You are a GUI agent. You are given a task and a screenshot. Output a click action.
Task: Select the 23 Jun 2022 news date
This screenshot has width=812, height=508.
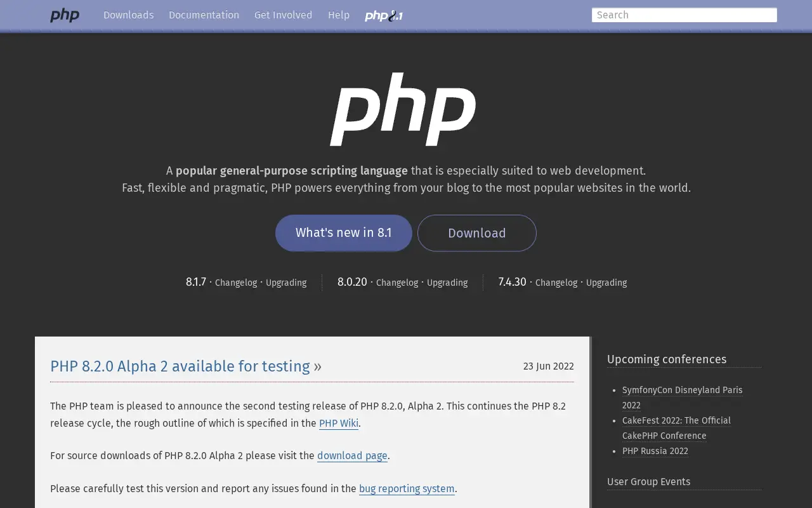(549, 366)
